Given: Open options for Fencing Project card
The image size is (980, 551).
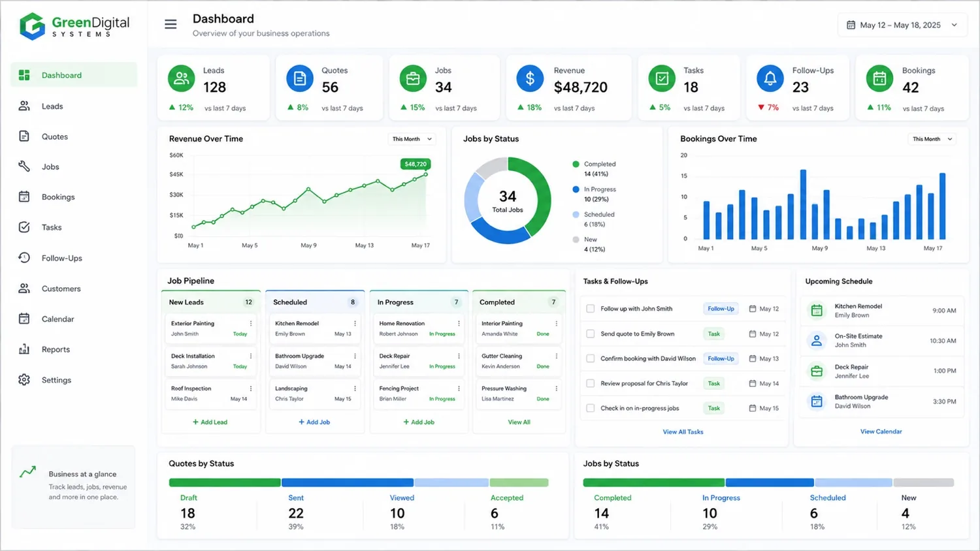Looking at the screenshot, I should point(459,388).
